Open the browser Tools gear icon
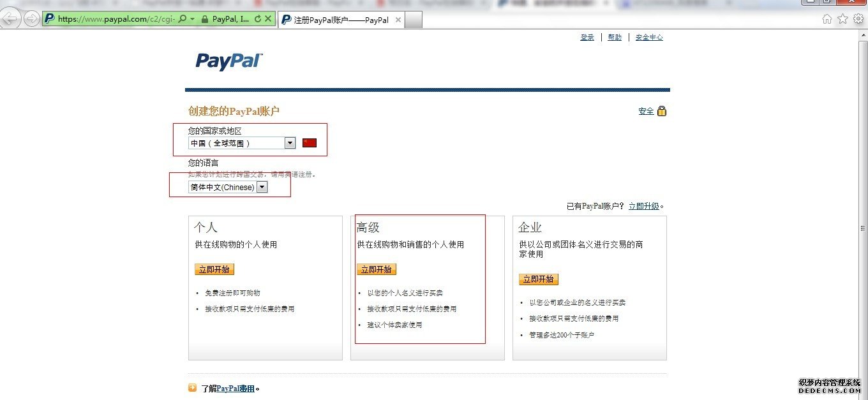 (x=858, y=19)
